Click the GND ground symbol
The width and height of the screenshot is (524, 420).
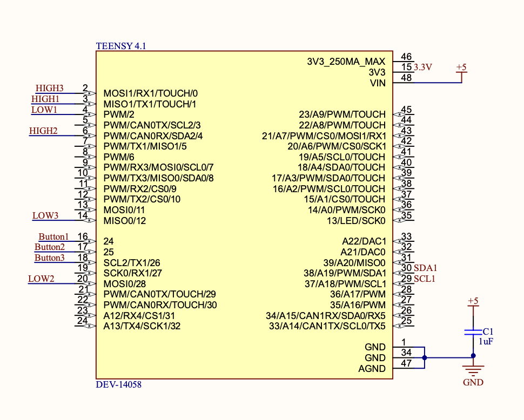473,370
